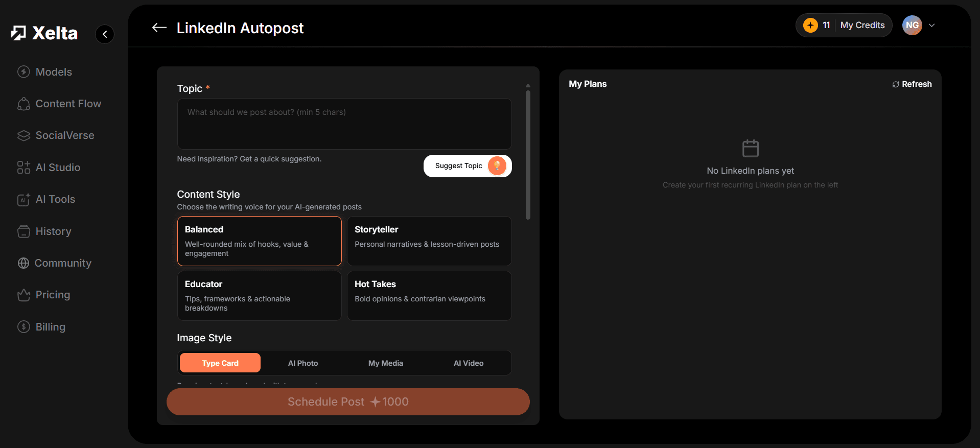This screenshot has height=448, width=980.
Task: Open the AI Studio menu item
Action: point(49,168)
